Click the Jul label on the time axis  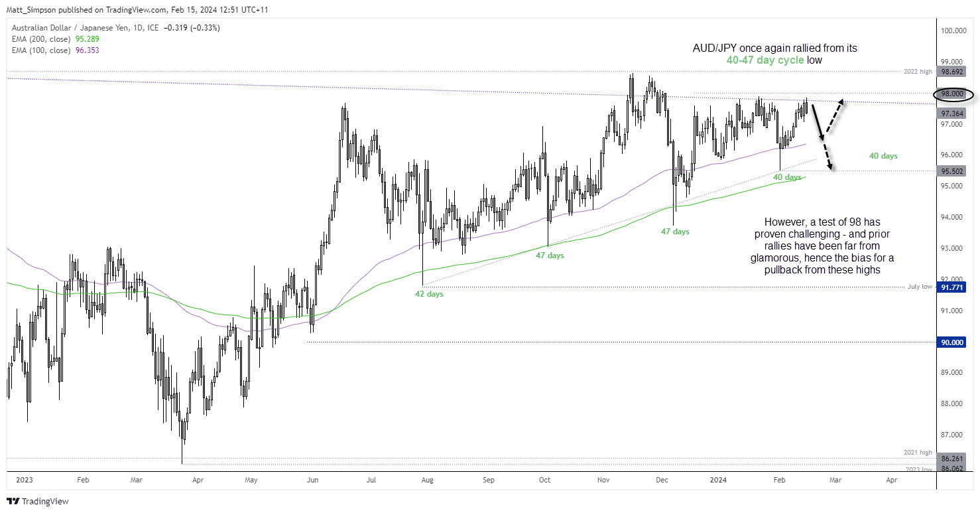pos(371,479)
